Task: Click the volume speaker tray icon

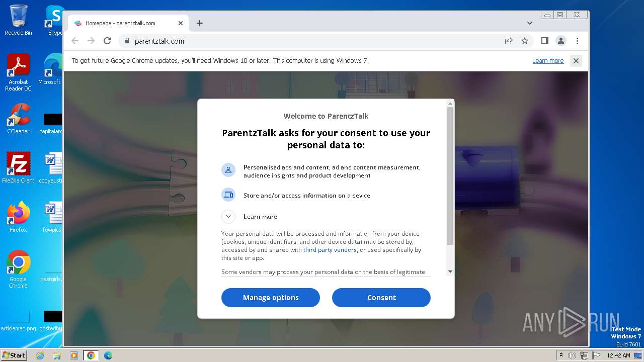Action: tap(572, 355)
